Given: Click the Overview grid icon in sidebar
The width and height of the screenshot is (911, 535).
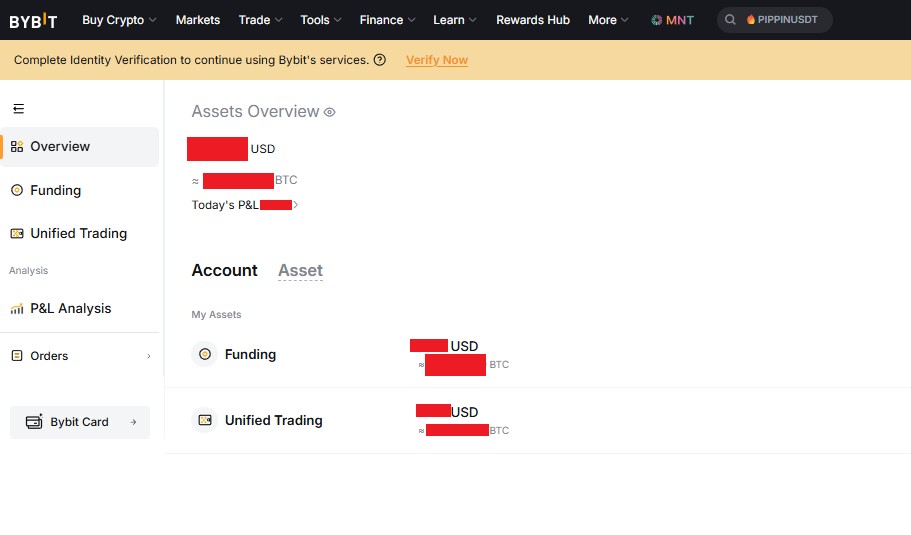Looking at the screenshot, I should 17,146.
